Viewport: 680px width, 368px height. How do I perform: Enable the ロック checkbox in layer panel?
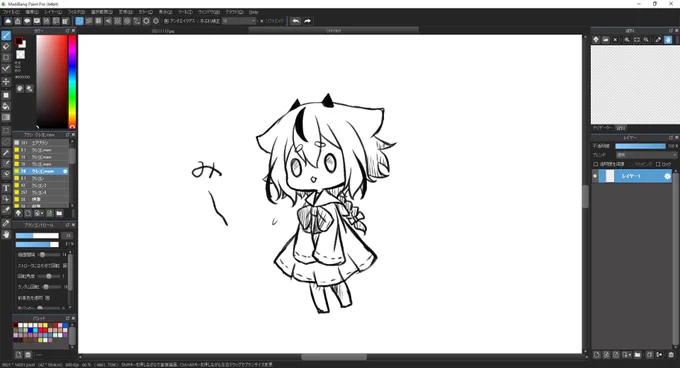pos(658,164)
